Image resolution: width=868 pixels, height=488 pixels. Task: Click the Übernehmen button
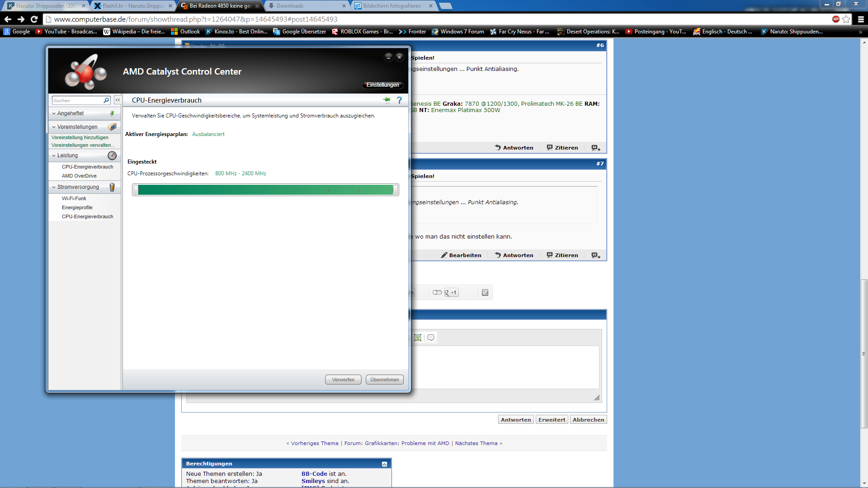[x=384, y=380]
